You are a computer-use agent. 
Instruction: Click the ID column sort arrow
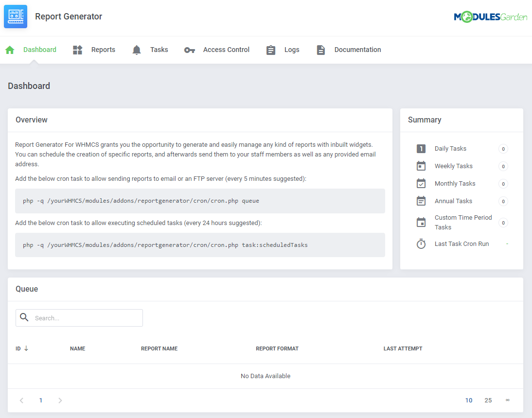coord(26,348)
